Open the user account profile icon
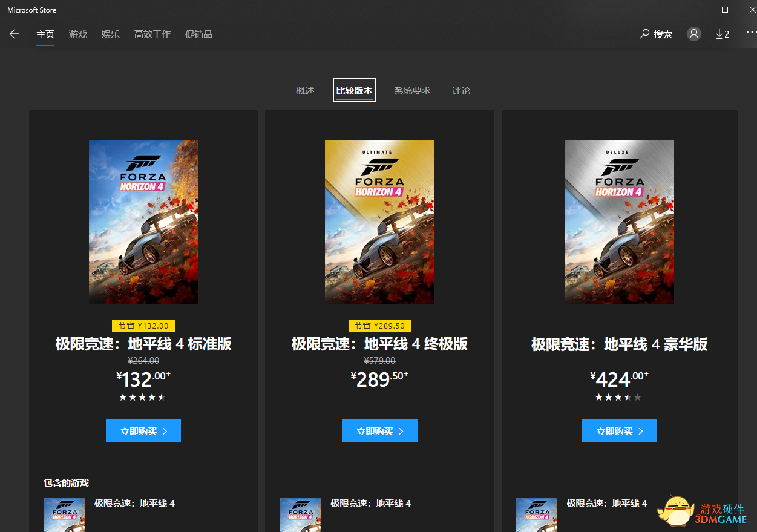 [694, 34]
